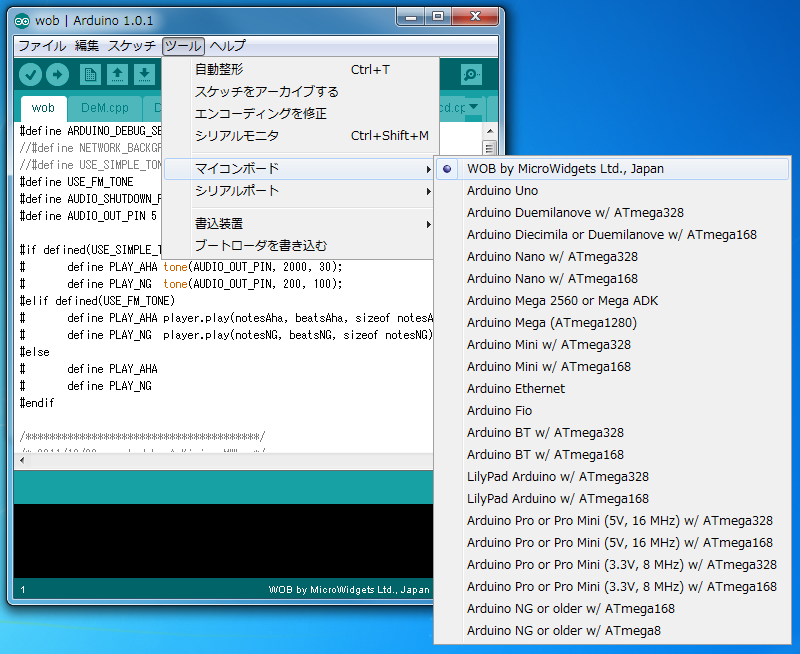Select Arduino Mega 2560 or Mega ADK

pos(612,300)
